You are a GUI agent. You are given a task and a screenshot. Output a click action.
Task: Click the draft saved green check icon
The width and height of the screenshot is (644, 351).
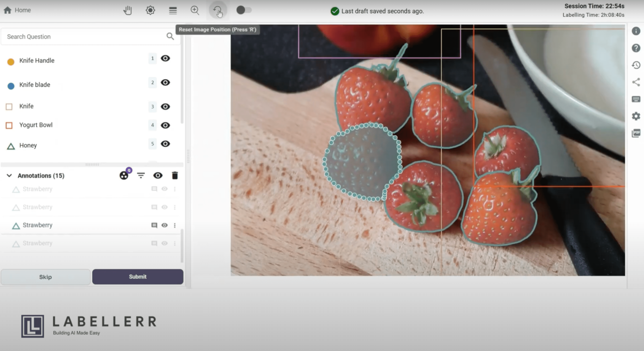click(335, 11)
